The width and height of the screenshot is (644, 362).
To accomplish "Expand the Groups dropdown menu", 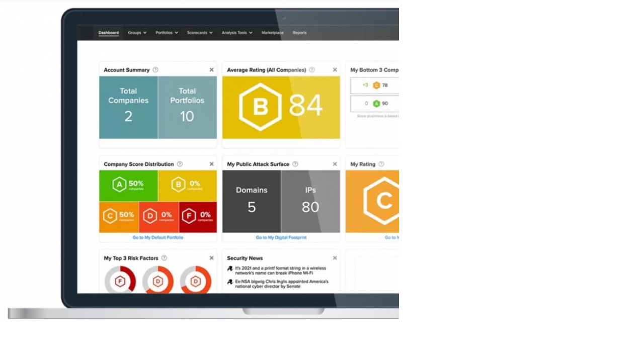I will [x=137, y=33].
